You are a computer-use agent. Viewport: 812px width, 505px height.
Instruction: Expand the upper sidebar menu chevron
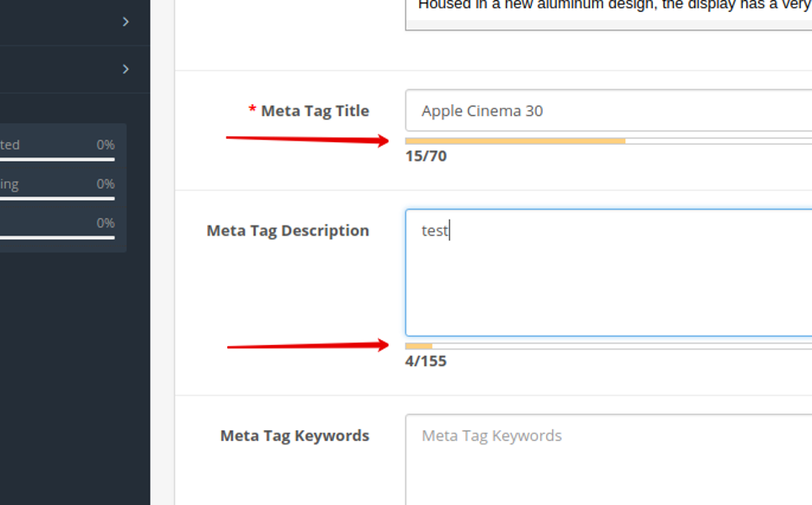pyautogui.click(x=125, y=22)
